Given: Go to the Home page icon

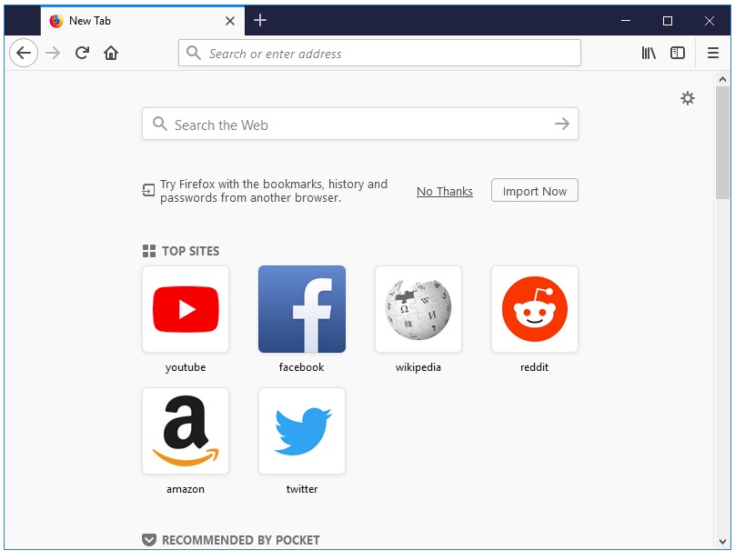Looking at the screenshot, I should pyautogui.click(x=111, y=53).
